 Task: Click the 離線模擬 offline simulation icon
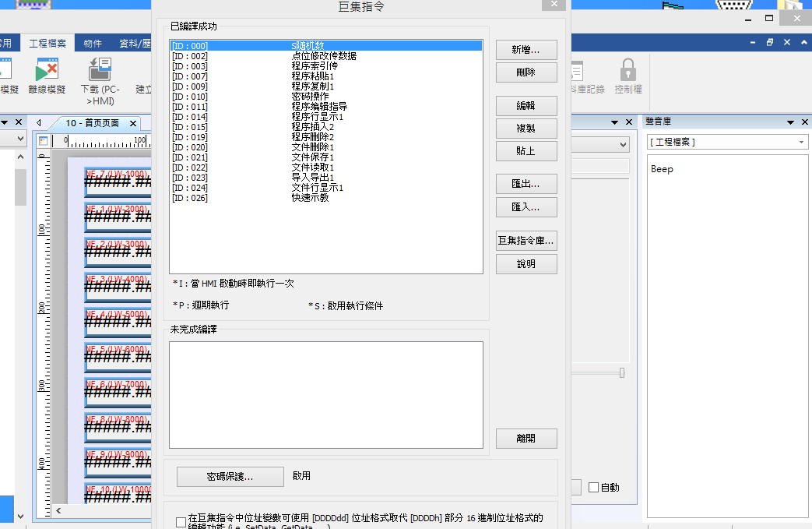pos(47,71)
